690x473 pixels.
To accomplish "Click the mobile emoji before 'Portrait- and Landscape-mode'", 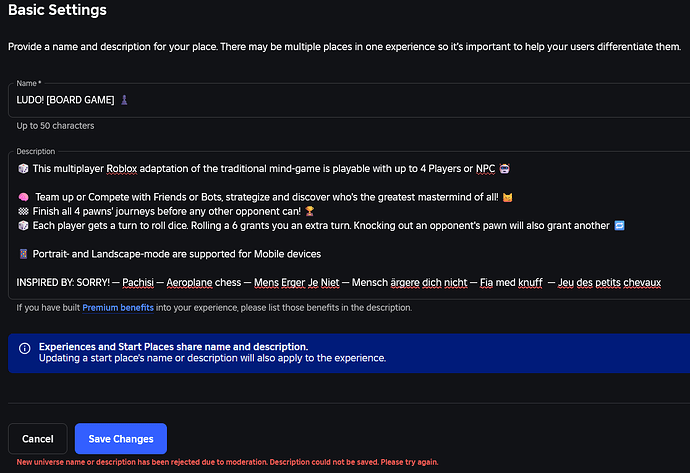I will tap(23, 254).
